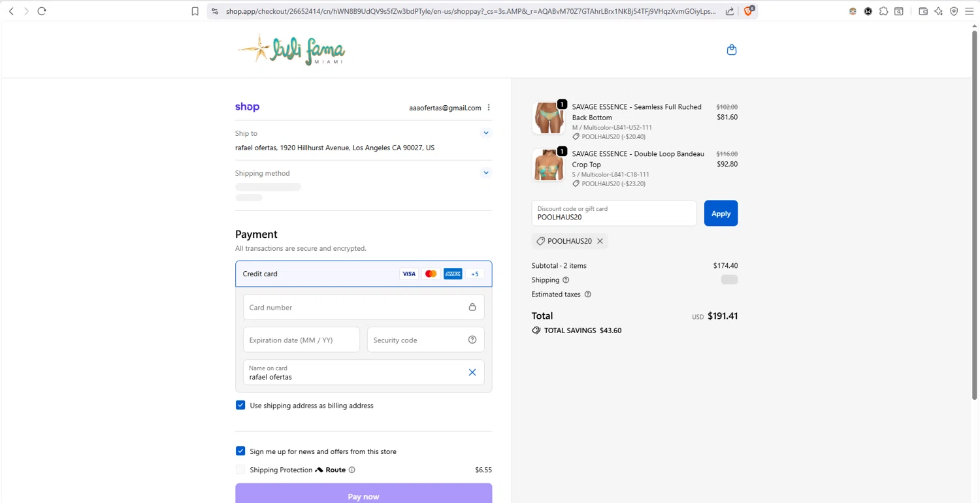The image size is (980, 503).
Task: Open the extensions puzzle piece menu
Action: (883, 11)
